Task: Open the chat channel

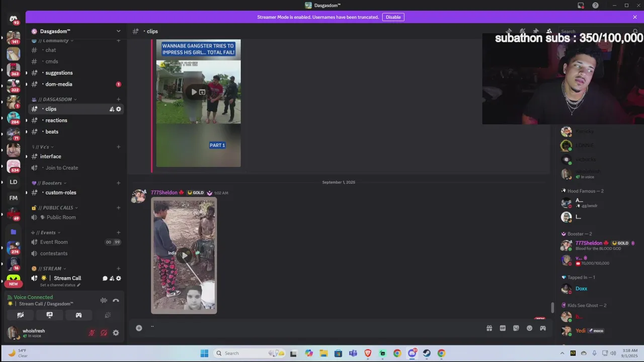Action: click(76, 50)
